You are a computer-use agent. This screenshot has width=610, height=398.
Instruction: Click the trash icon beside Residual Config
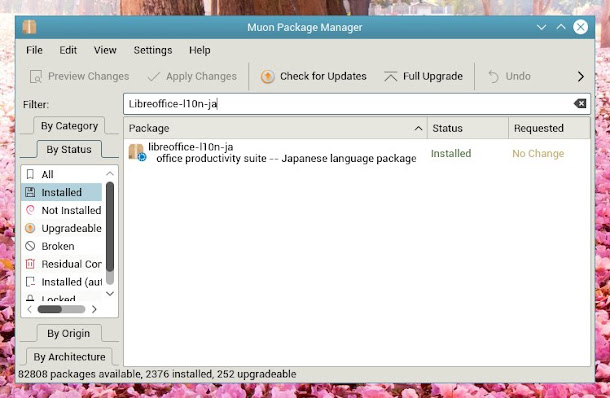pyautogui.click(x=30, y=264)
